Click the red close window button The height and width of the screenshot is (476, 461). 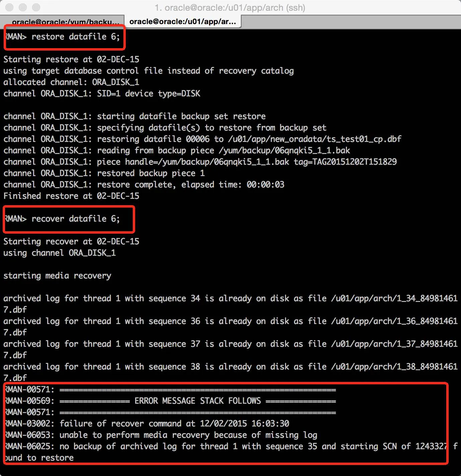(10, 7)
